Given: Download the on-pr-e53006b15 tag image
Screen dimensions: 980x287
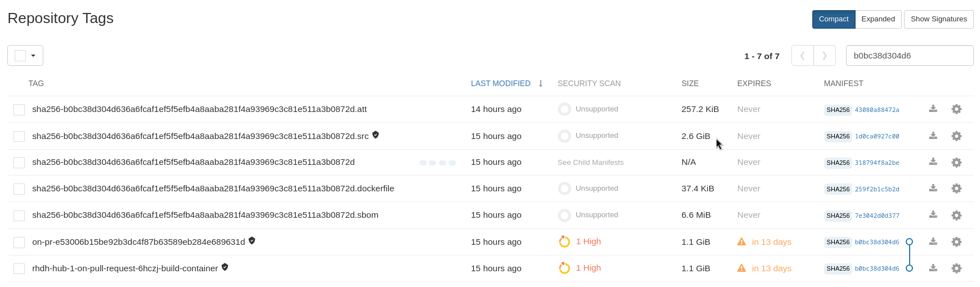Looking at the screenshot, I should 933,242.
